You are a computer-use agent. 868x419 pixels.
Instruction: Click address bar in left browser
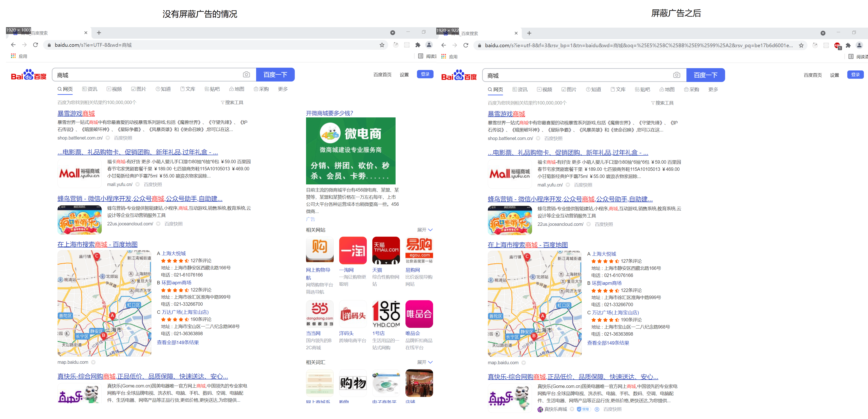pos(216,45)
